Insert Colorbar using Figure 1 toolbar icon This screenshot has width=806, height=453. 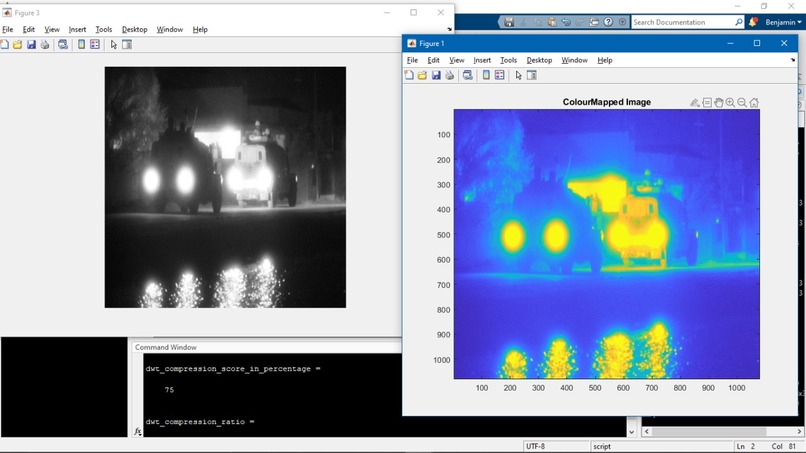click(x=486, y=76)
